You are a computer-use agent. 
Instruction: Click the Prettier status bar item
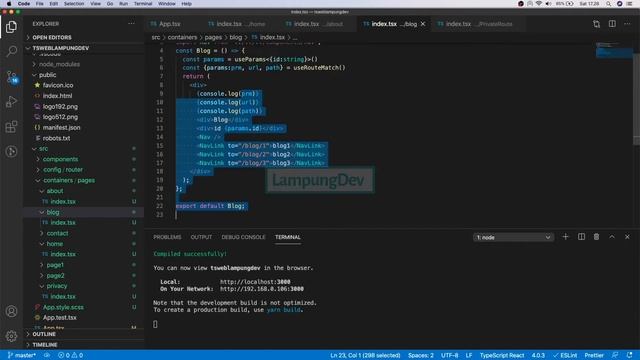(x=594, y=355)
